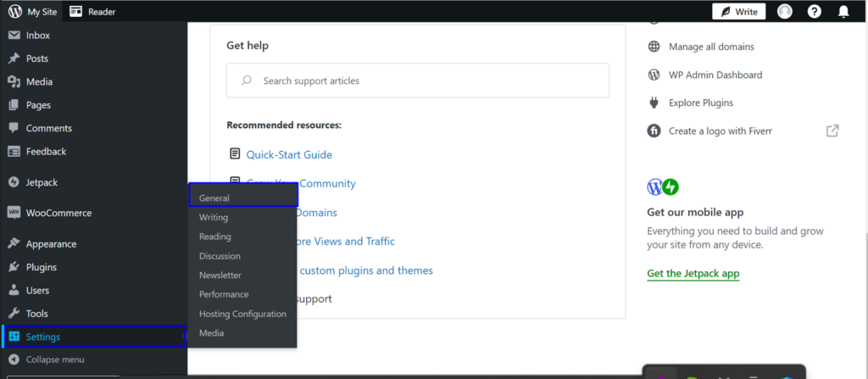Open Appearance from the sidebar
The height and width of the screenshot is (379, 868).
pos(51,244)
